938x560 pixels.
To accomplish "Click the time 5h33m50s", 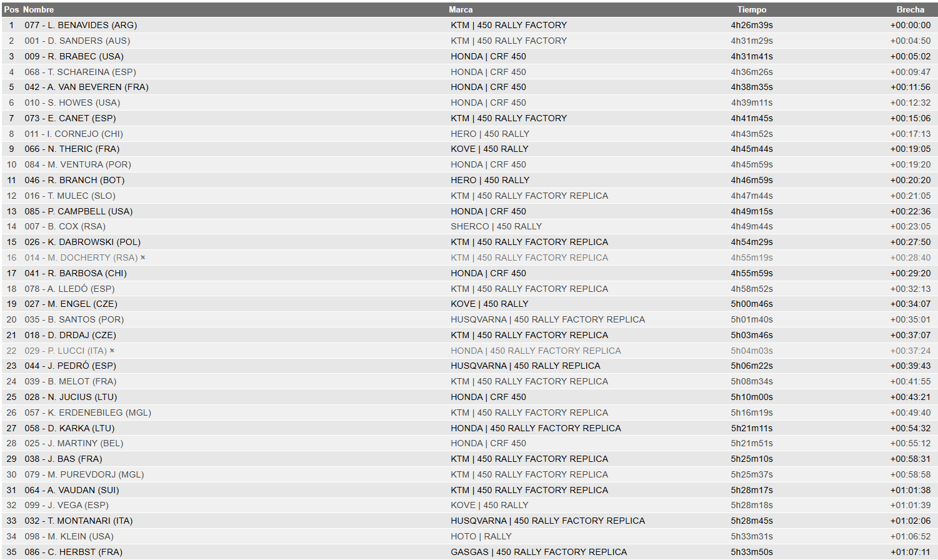I will click(752, 552).
